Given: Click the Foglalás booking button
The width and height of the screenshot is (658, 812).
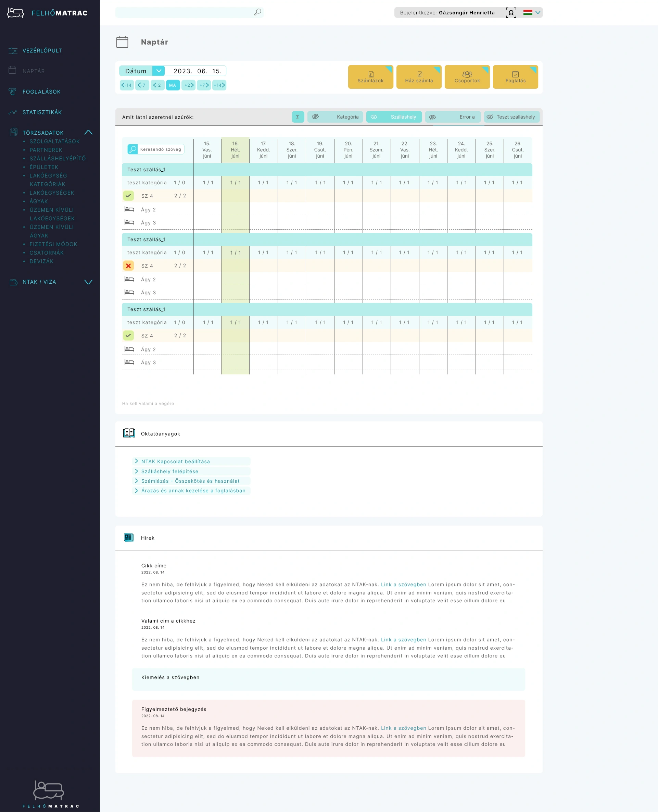Looking at the screenshot, I should pos(515,77).
